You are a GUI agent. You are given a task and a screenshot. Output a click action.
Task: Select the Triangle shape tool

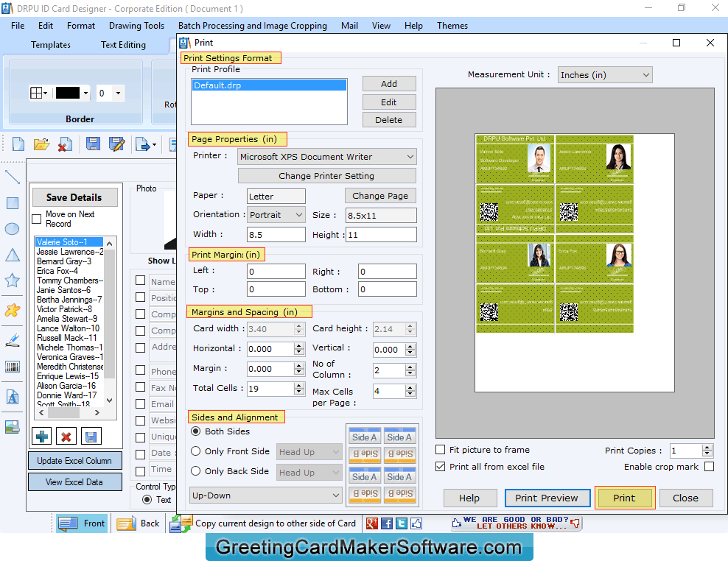(12, 255)
